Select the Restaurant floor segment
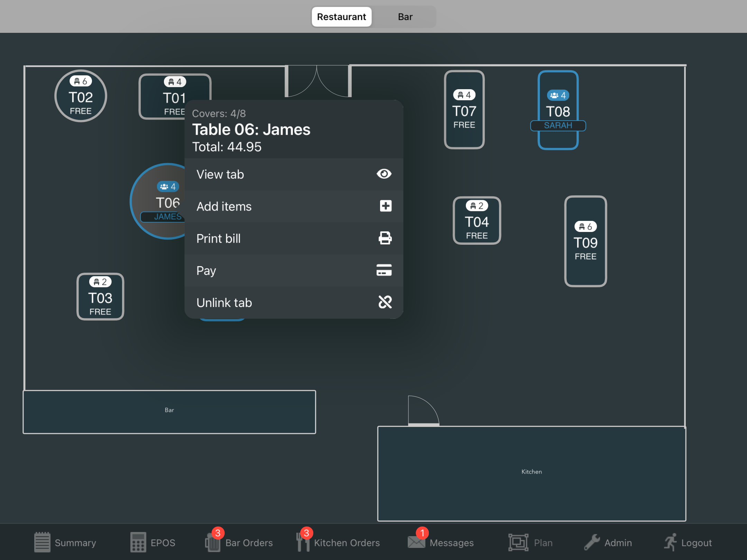The width and height of the screenshot is (747, 560). [x=341, y=17]
